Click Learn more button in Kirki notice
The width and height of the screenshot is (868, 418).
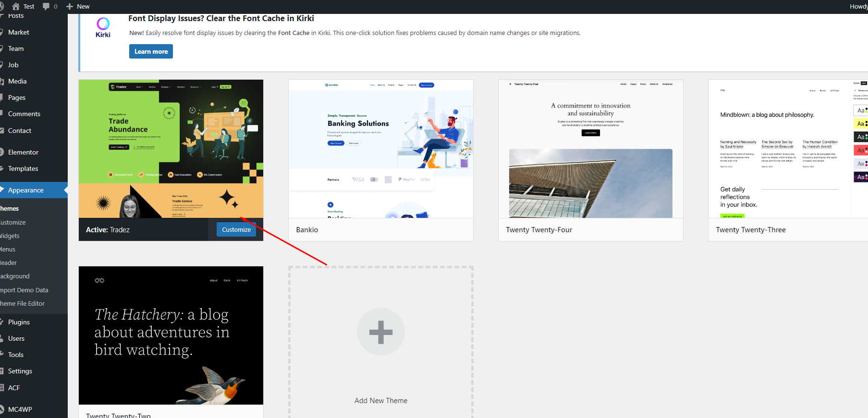pos(151,51)
